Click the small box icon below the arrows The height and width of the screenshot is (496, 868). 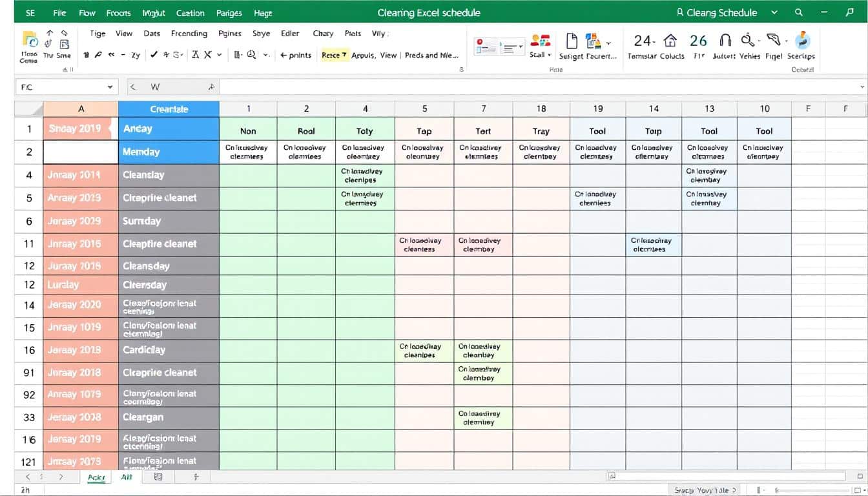tap(64, 44)
